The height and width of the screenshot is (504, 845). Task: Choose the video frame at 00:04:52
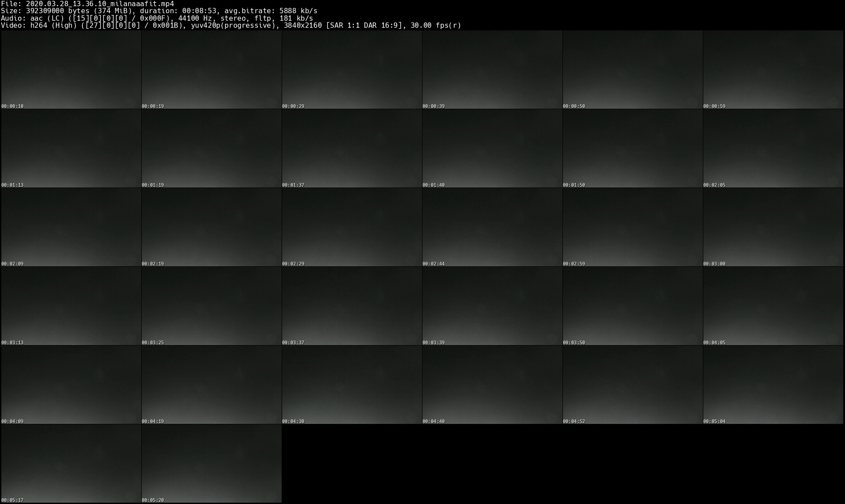tap(632, 385)
